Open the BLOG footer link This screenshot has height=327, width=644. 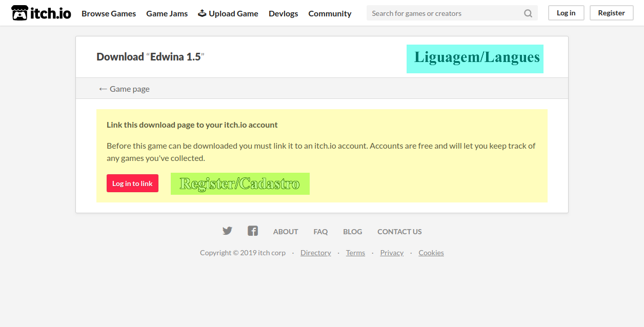click(x=353, y=232)
